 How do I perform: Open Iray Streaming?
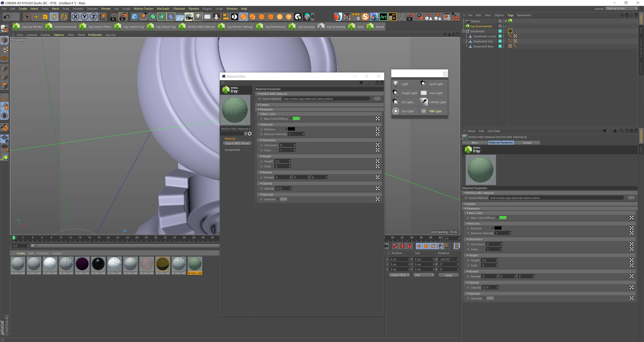pos(332,27)
